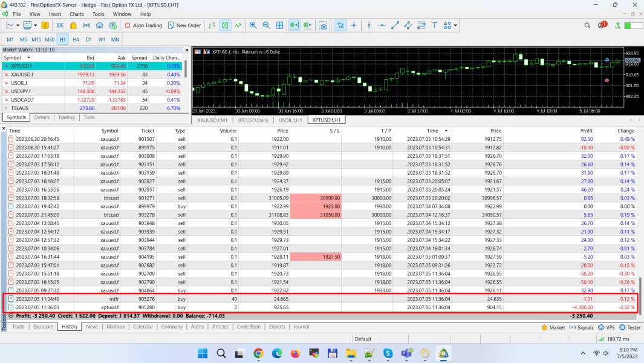The width and height of the screenshot is (644, 363).
Task: Open the Journal tab in Toolbox
Action: pyautogui.click(x=301, y=327)
